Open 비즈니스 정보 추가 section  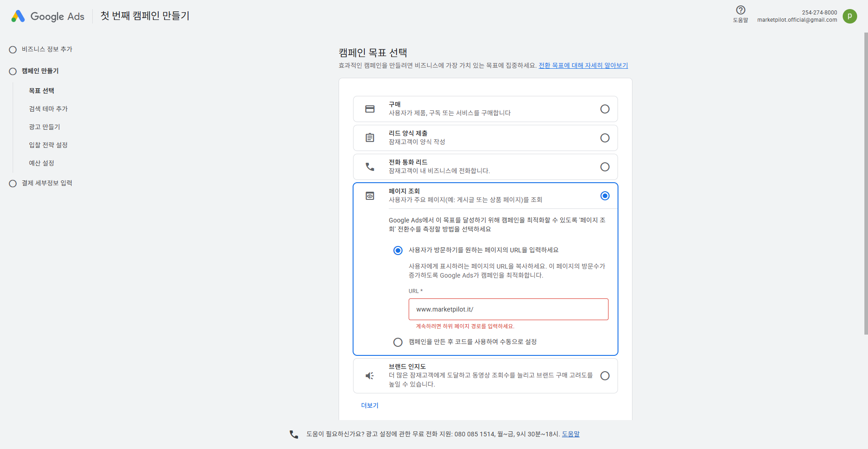(x=47, y=49)
